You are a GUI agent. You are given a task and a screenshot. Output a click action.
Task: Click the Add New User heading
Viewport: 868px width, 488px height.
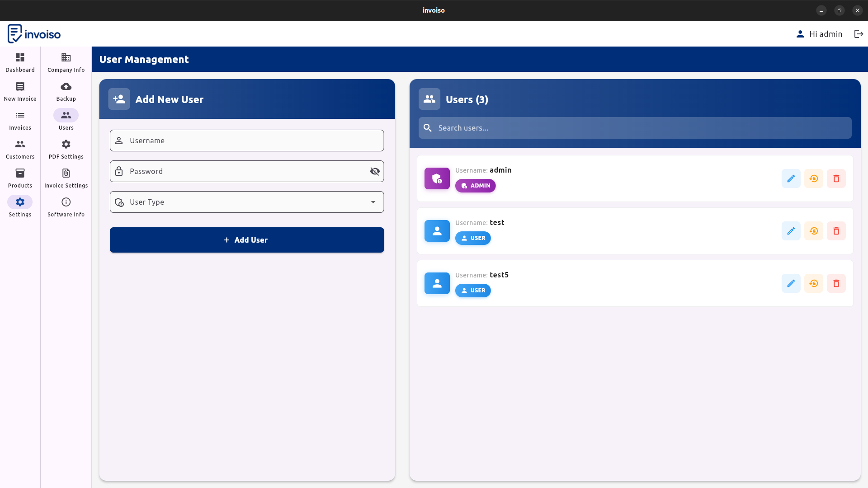(x=170, y=99)
